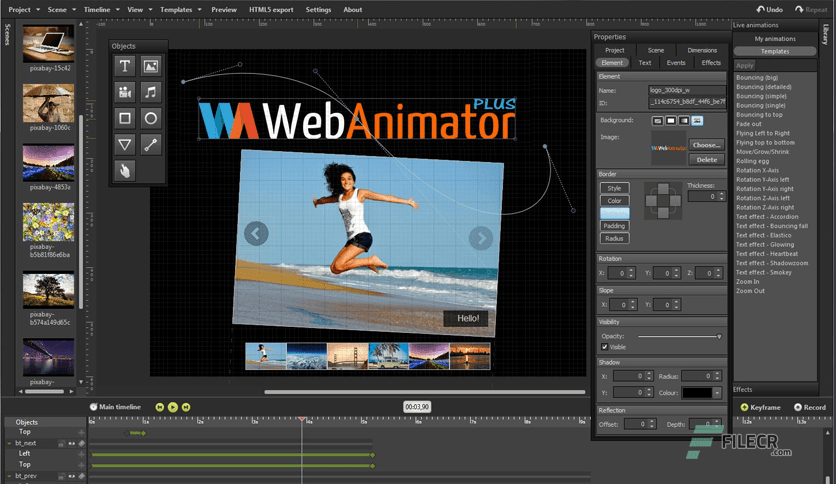Select the Audio music note tool
The image size is (836, 484).
[151, 92]
